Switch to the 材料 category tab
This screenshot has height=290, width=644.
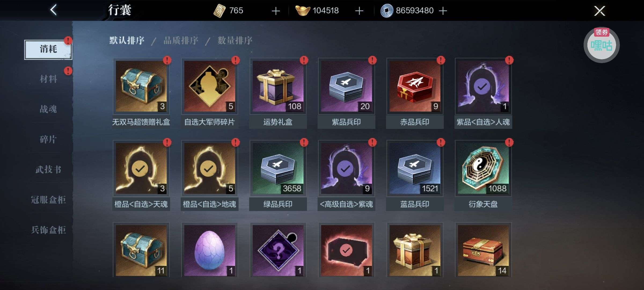(x=48, y=79)
